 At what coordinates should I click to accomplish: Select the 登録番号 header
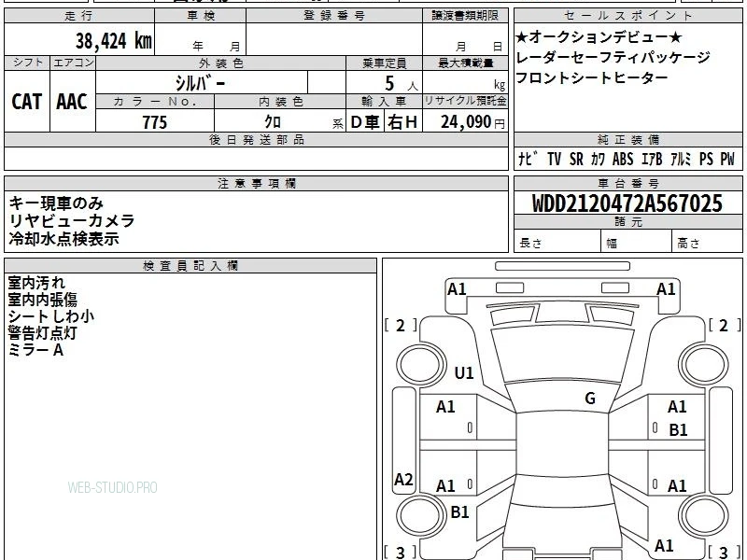[x=334, y=16]
